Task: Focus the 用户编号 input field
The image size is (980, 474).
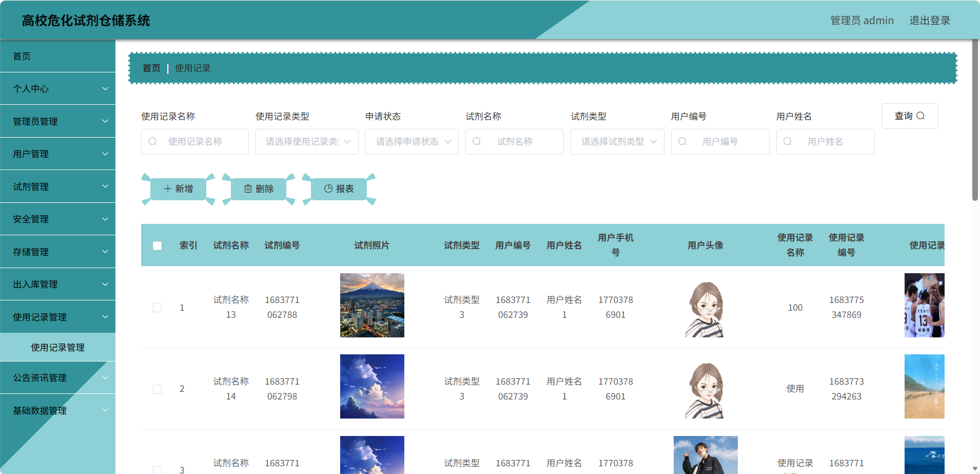Action: pos(720,142)
